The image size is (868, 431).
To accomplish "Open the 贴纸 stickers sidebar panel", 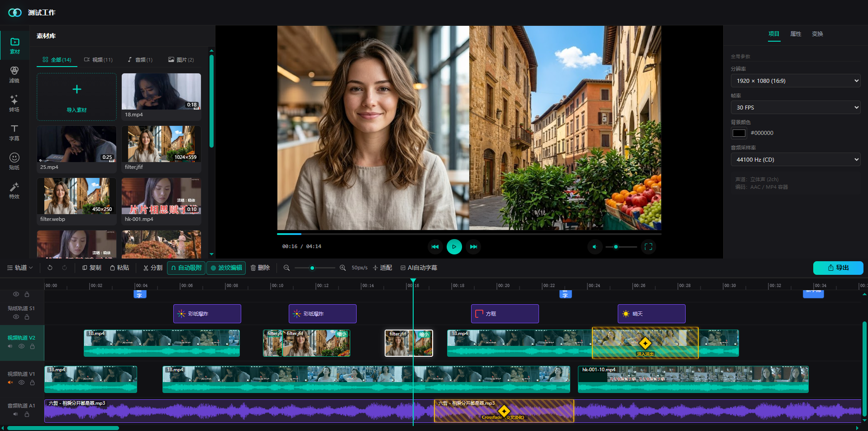I will (x=14, y=162).
